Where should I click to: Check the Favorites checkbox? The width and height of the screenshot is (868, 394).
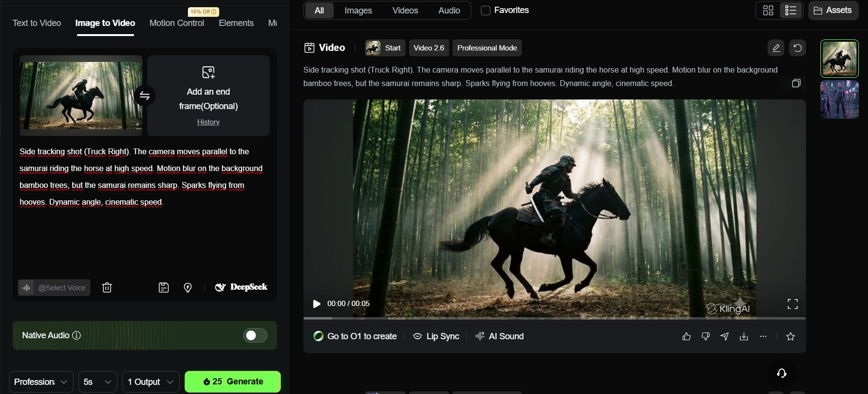click(x=486, y=11)
